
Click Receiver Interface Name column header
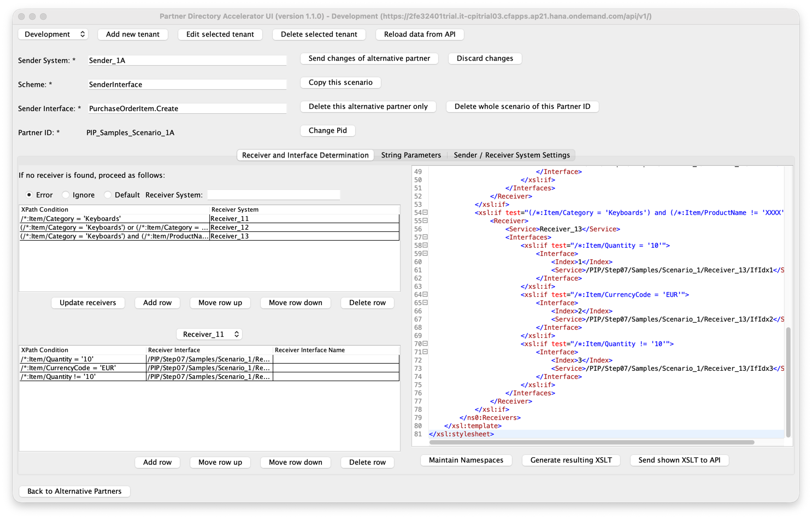click(x=336, y=350)
